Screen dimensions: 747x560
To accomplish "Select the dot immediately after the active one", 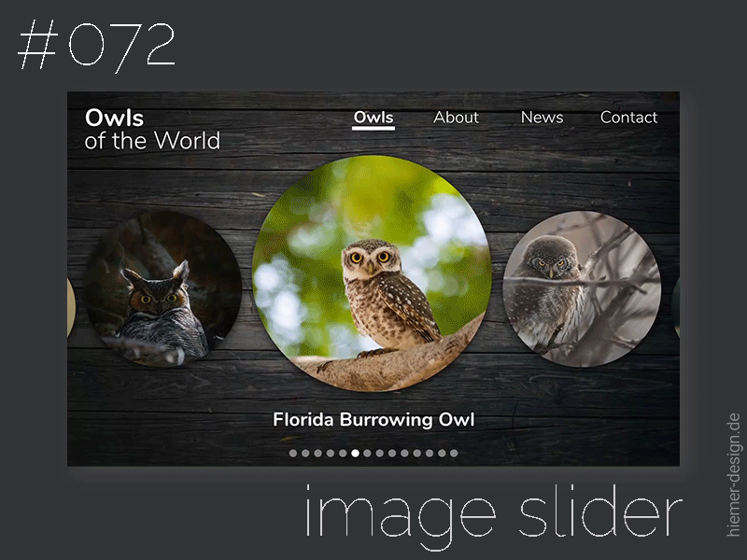I will [368, 454].
